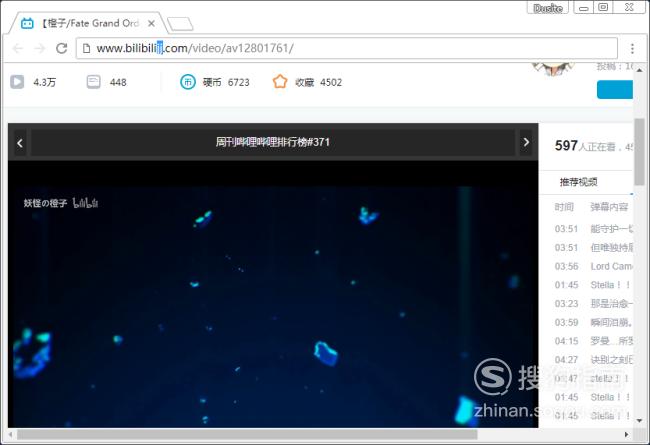
Task: Click the vertical scrollbar thumb
Action: tap(640, 152)
